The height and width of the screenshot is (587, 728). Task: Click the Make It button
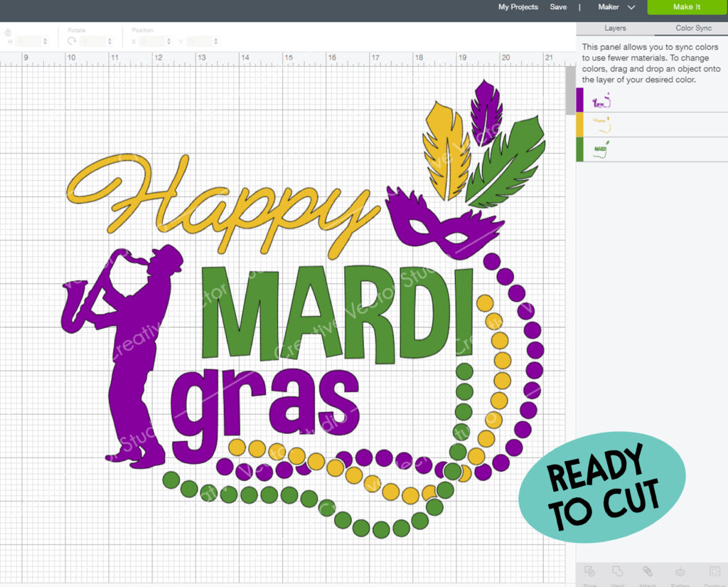(687, 7)
